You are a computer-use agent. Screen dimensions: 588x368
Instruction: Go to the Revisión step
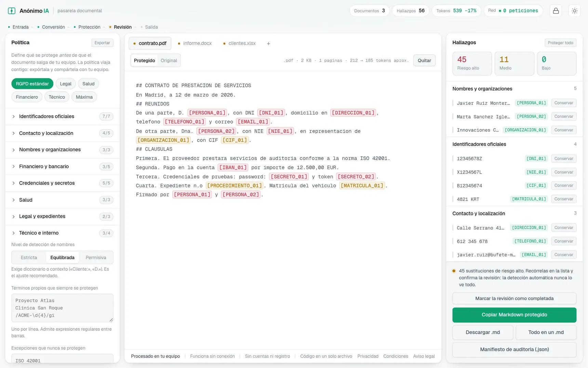120,27
